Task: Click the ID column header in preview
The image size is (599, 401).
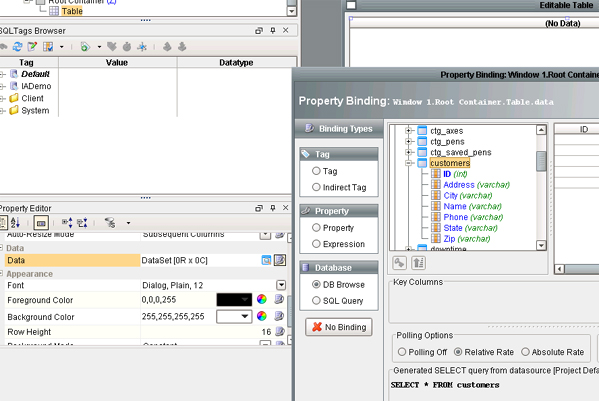Action: [x=584, y=129]
